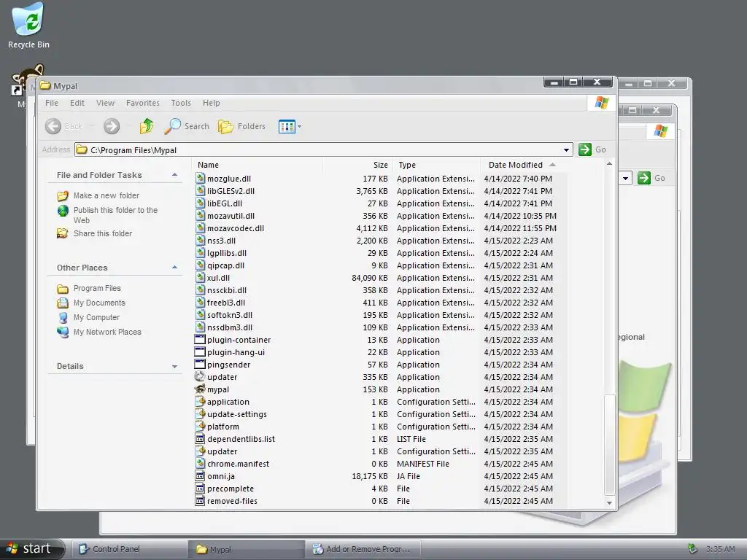
Task: Click the file name mozavcodec.dll
Action: (x=236, y=228)
